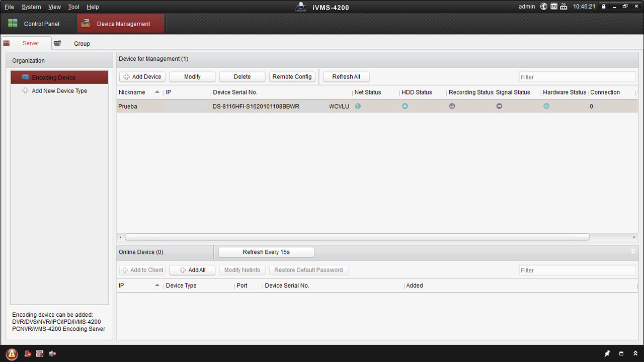The image size is (644, 362).
Task: Open the Tool menu
Action: pyautogui.click(x=73, y=7)
